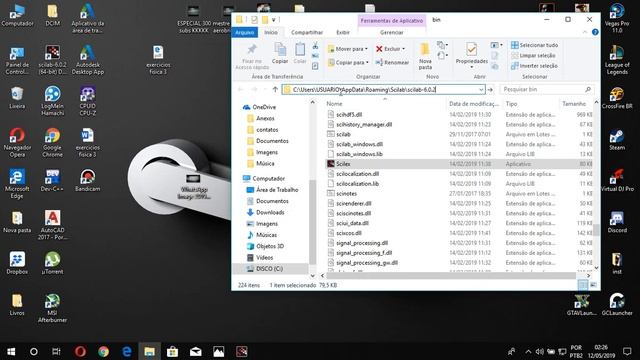Image resolution: width=640 pixels, height=360 pixels.
Task: Open the Compartilhar ribbon tab
Action: pos(307,32)
